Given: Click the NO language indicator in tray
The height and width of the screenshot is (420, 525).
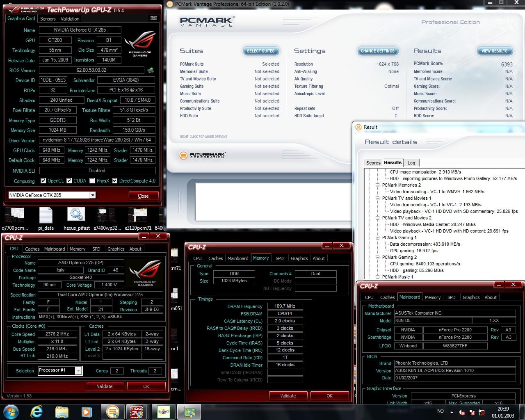Looking at the screenshot, I should (441, 411).
